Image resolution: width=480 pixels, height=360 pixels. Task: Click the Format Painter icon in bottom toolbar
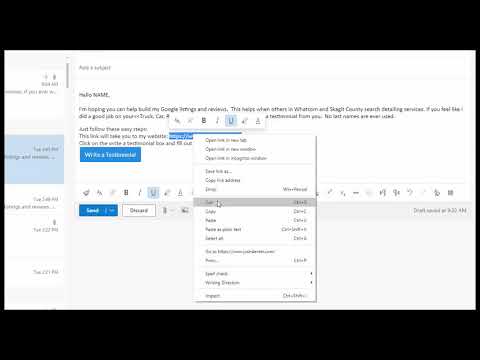click(x=86, y=193)
